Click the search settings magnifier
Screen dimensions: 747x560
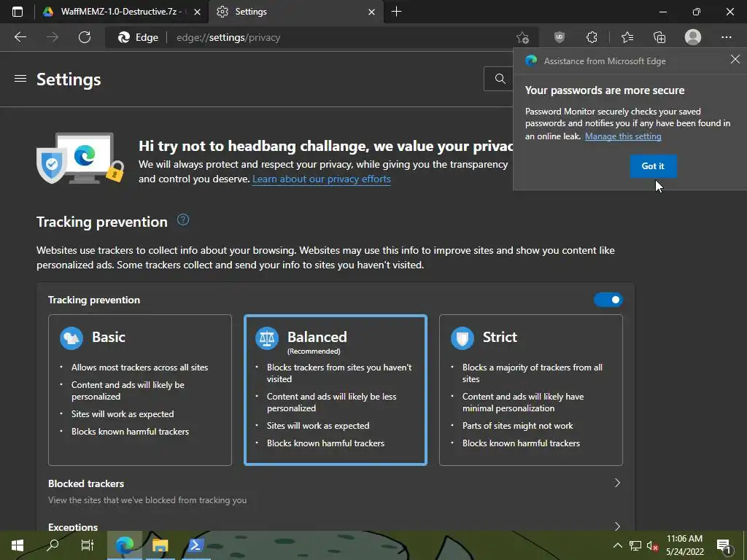coord(500,79)
